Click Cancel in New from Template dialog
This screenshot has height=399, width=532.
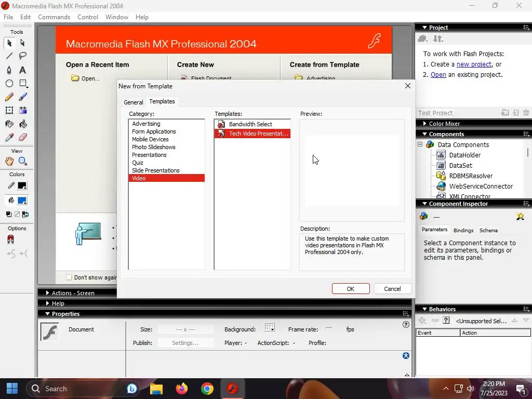click(x=392, y=289)
